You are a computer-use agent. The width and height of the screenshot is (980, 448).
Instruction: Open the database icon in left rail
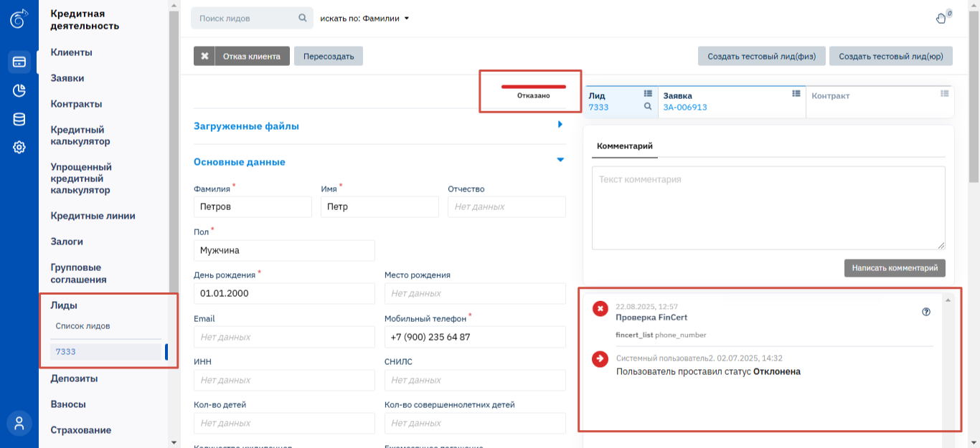click(19, 119)
